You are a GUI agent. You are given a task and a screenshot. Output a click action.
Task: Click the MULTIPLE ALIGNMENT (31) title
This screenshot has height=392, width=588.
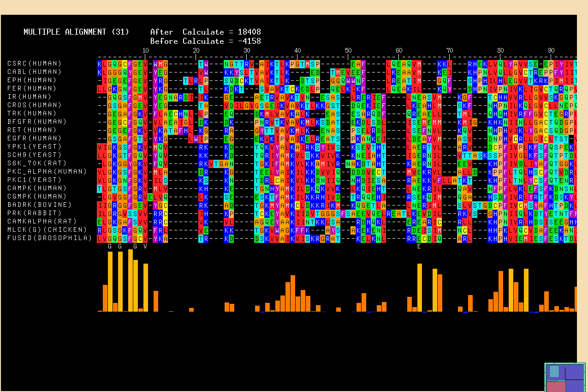tap(65, 32)
